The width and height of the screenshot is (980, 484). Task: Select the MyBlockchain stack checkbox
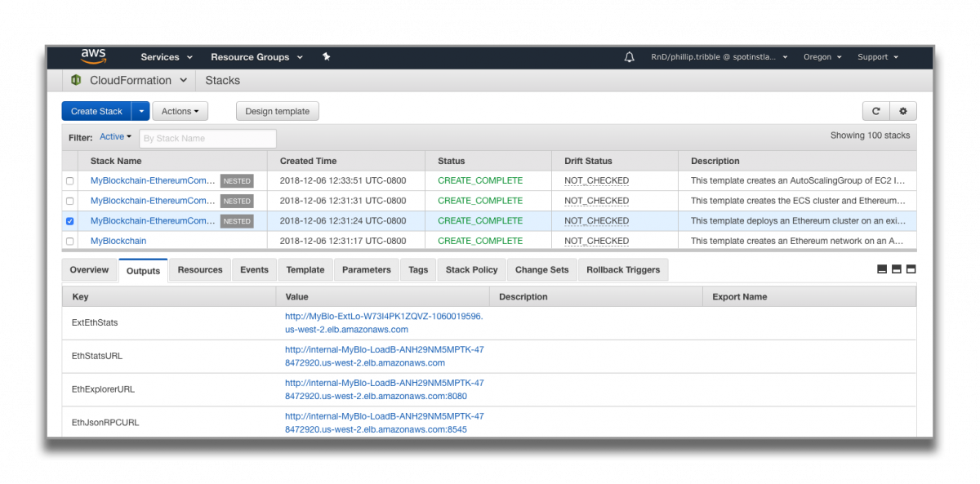point(69,241)
